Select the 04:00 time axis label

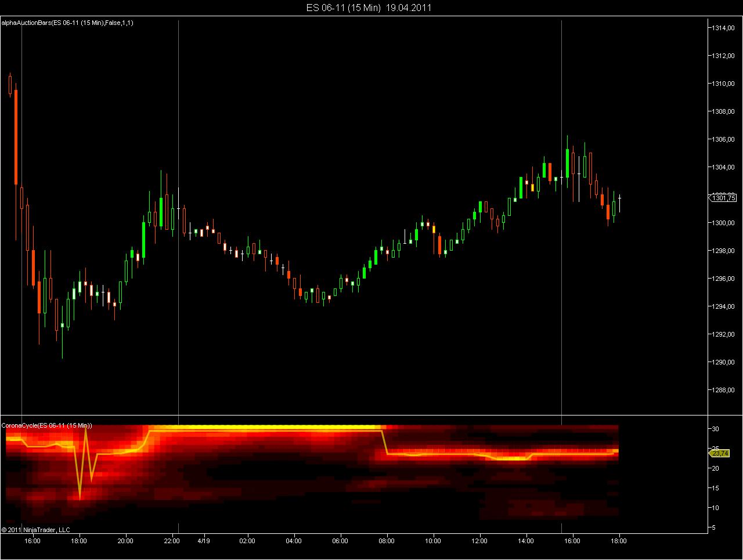click(x=294, y=541)
